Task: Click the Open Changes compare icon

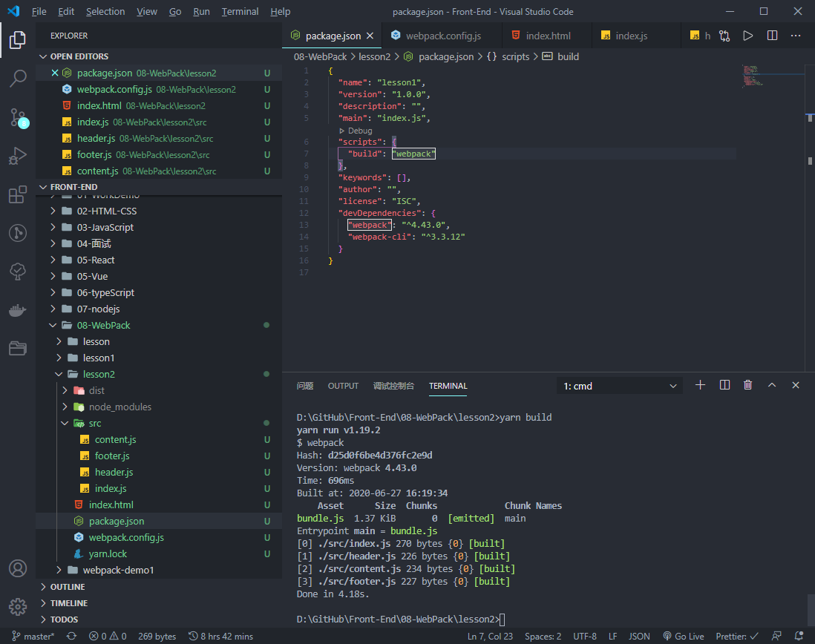Action: pyautogui.click(x=724, y=36)
